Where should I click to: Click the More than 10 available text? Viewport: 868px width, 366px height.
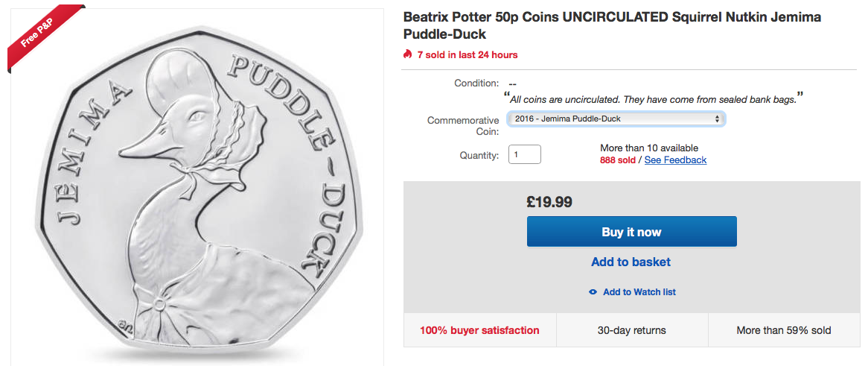(648, 148)
